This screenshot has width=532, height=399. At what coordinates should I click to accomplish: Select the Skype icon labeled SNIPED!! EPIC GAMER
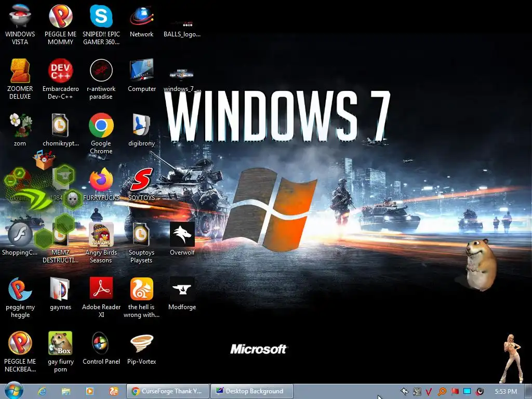(101, 24)
